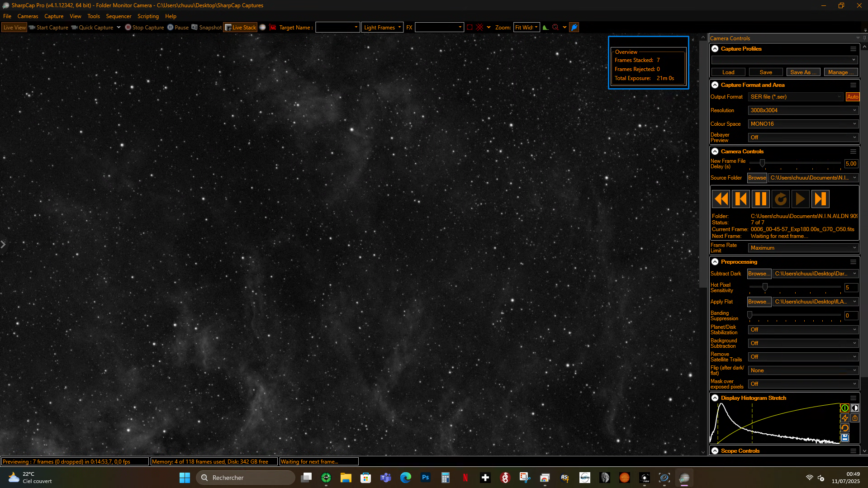Screen dimensions: 868x488
Task: Save the histogram stretch settings
Action: click(844, 438)
